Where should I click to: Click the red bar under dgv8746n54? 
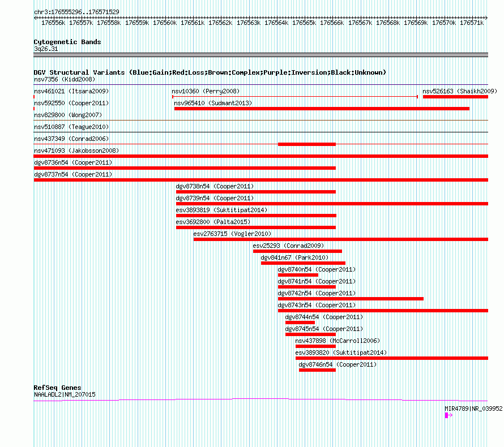pos(317,370)
